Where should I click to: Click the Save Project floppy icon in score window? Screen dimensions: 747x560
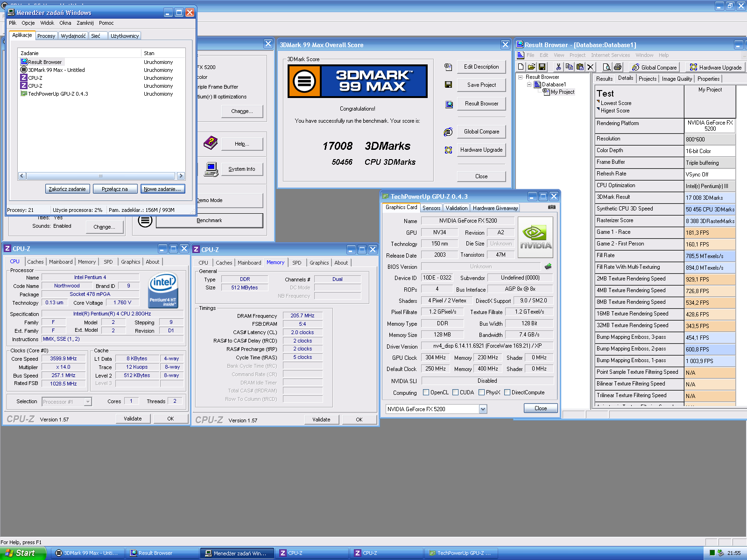(448, 84)
